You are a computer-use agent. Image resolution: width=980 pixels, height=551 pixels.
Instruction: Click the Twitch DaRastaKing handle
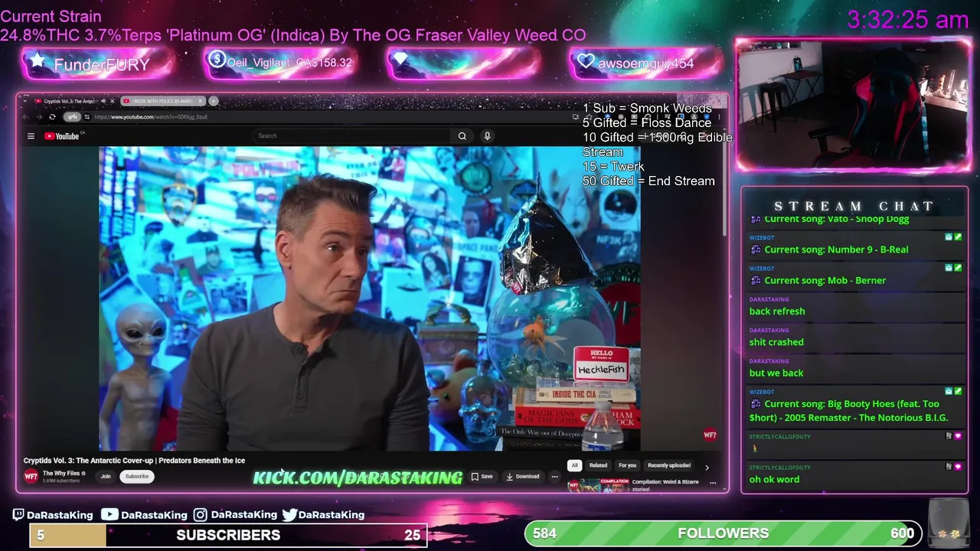(x=53, y=515)
